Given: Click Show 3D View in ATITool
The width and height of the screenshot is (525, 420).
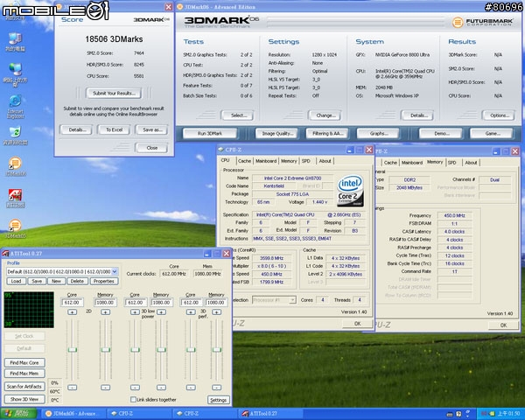Looking at the screenshot, I should click(x=24, y=399).
